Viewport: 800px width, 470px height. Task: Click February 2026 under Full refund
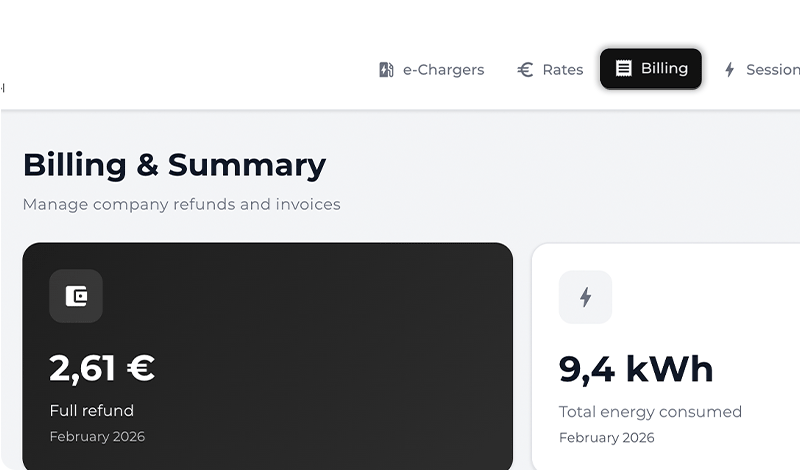click(x=97, y=437)
